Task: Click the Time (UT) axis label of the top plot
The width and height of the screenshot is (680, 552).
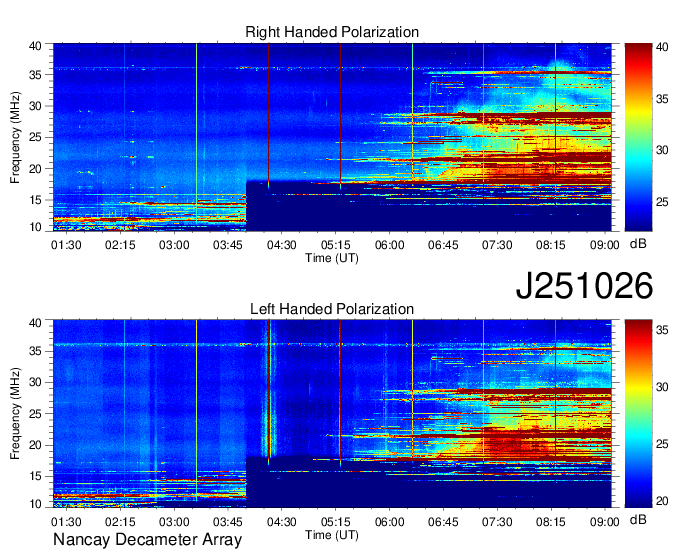Action: click(x=332, y=257)
